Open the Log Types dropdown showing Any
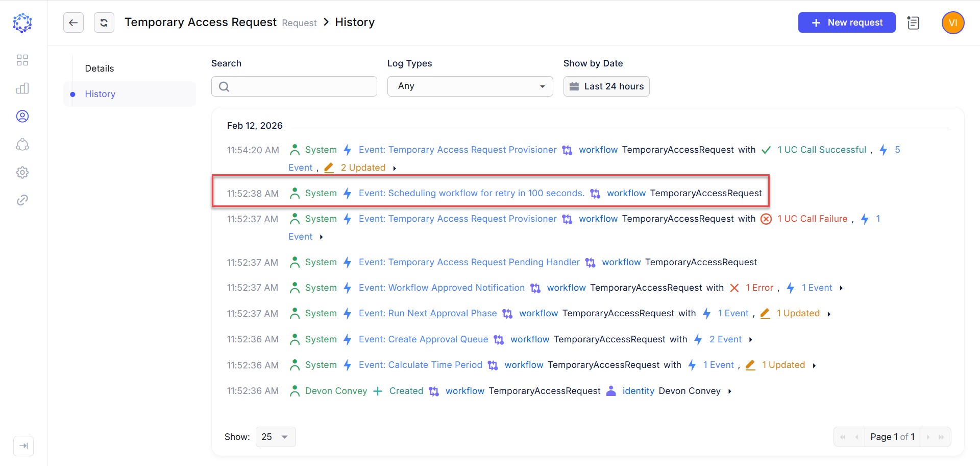The height and width of the screenshot is (466, 980). click(x=470, y=86)
